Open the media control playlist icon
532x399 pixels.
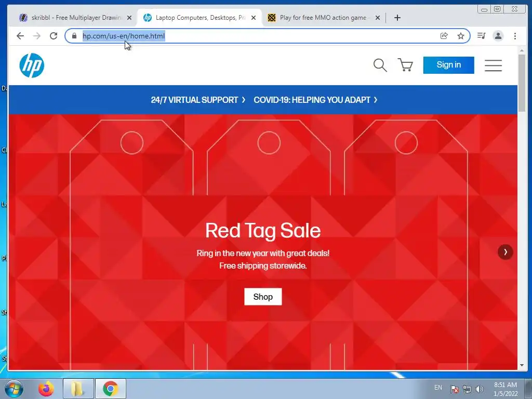482,36
